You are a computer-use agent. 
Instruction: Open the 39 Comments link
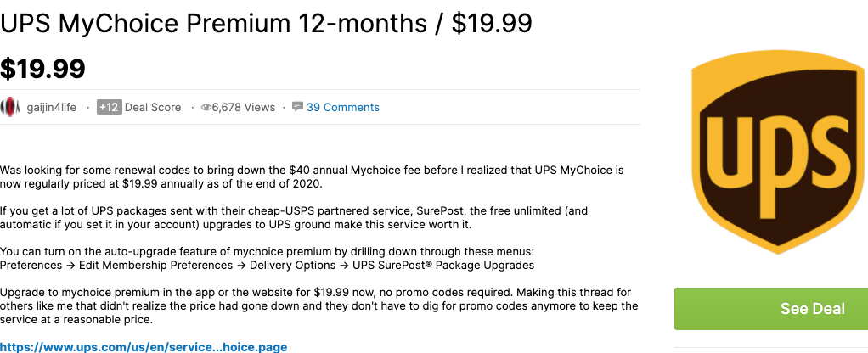coord(343,108)
